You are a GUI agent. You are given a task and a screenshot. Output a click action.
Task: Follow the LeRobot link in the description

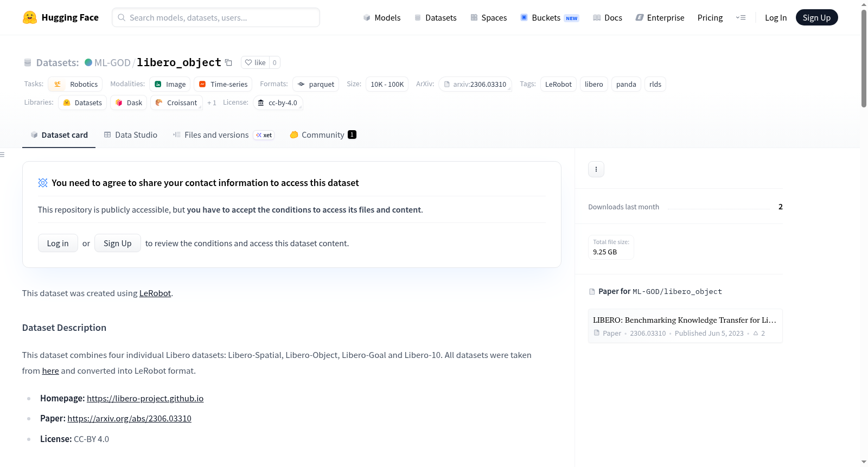point(155,293)
